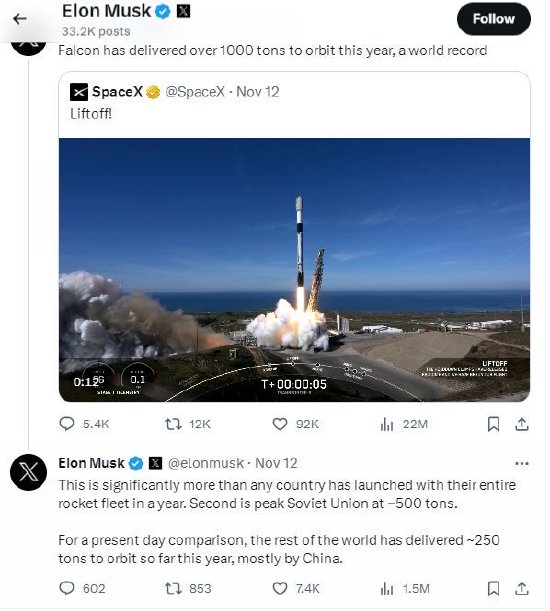This screenshot has height=611, width=550.
Task: Bookmark the Soviet Union comparison post
Action: click(493, 588)
